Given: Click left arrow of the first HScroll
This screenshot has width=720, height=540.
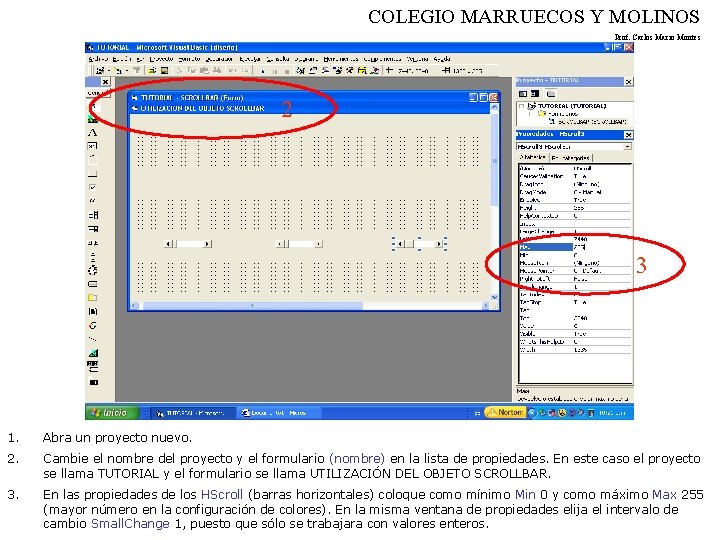Looking at the screenshot, I should coord(168,244).
